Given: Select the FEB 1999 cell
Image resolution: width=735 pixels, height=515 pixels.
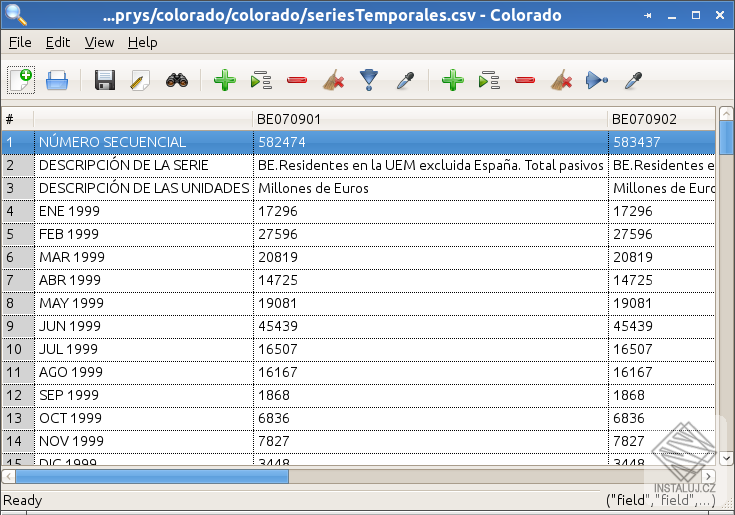Looking at the screenshot, I should pyautogui.click(x=144, y=234).
